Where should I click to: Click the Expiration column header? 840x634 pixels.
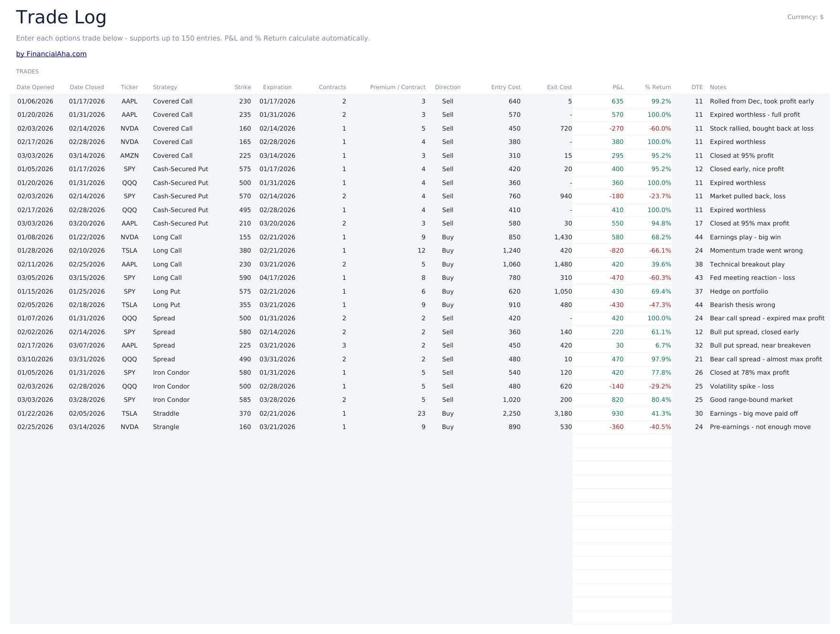pyautogui.click(x=277, y=87)
